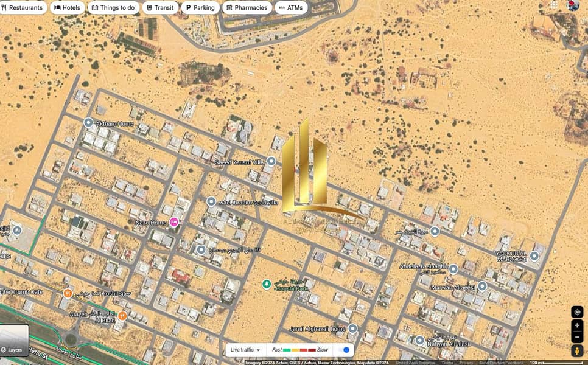Click the Jamil Alghazali home pin
The width and height of the screenshot is (588, 365).
pyautogui.click(x=352, y=328)
